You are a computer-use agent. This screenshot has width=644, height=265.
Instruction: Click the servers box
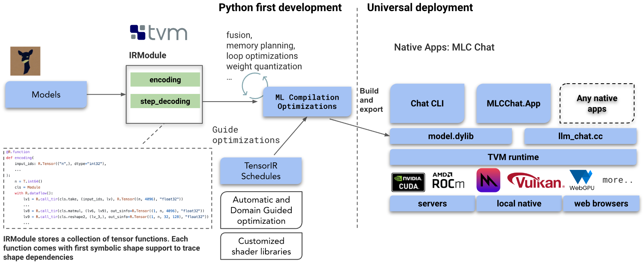coord(432,204)
